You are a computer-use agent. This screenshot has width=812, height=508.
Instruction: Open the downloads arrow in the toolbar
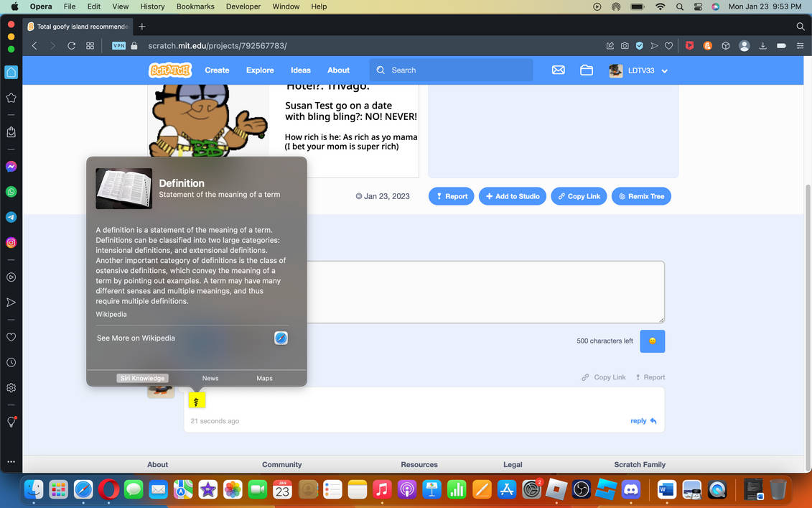pyautogui.click(x=762, y=45)
